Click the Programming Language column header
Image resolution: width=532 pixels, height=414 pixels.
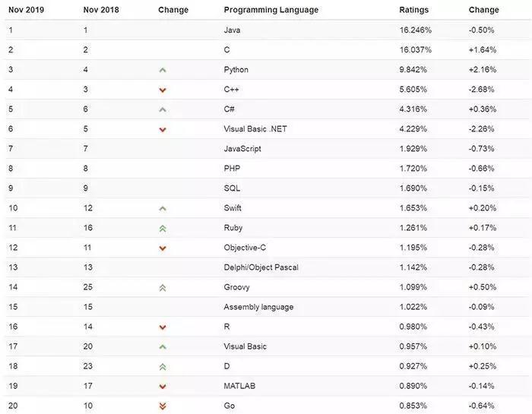[x=271, y=10]
